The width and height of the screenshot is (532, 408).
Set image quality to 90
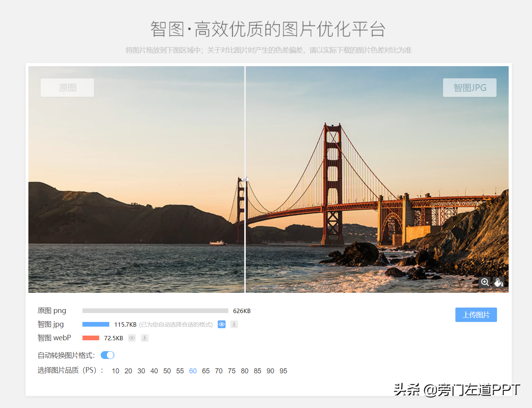tap(270, 371)
